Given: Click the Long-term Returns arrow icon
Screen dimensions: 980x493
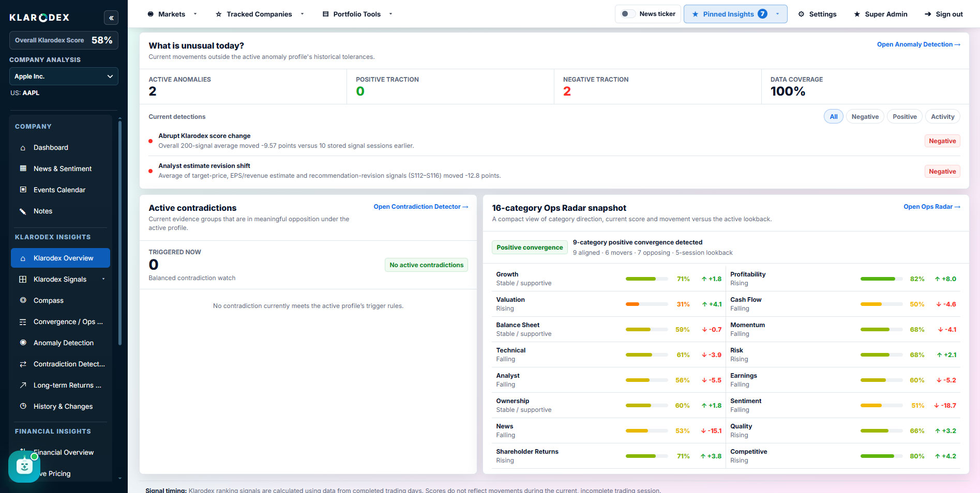Looking at the screenshot, I should point(23,385).
